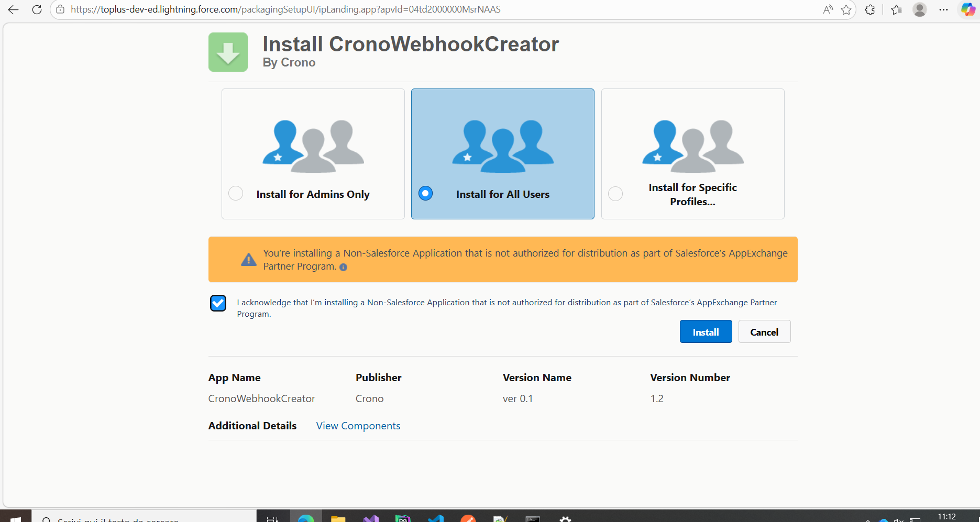The height and width of the screenshot is (522, 980).
Task: Open the browser Extensions puzzle icon
Action: 870,9
